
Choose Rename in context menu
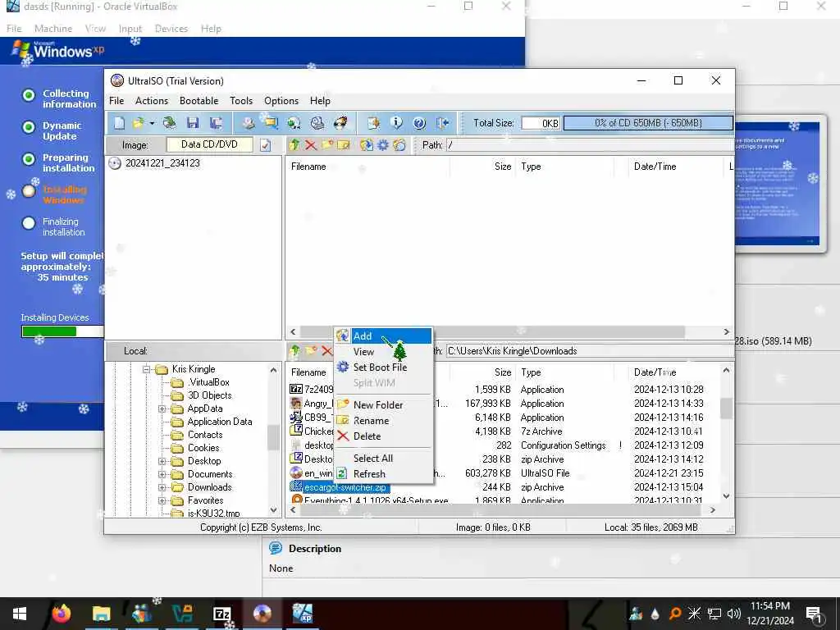[x=383, y=421]
